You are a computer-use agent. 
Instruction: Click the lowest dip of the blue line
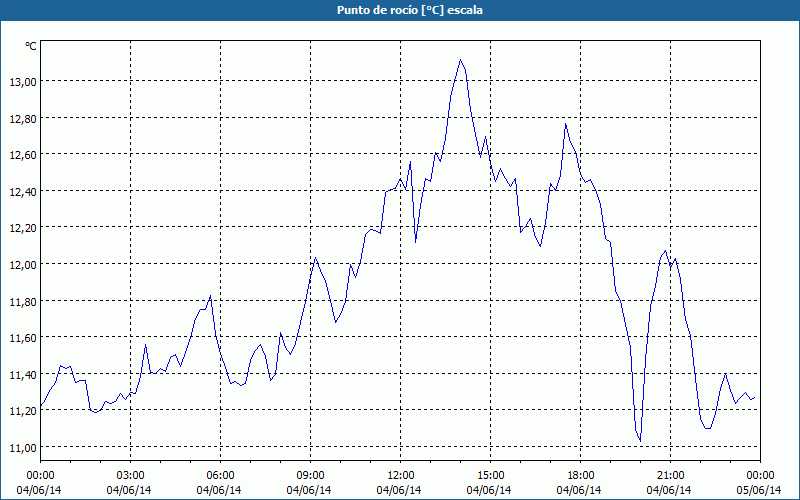(x=640, y=440)
